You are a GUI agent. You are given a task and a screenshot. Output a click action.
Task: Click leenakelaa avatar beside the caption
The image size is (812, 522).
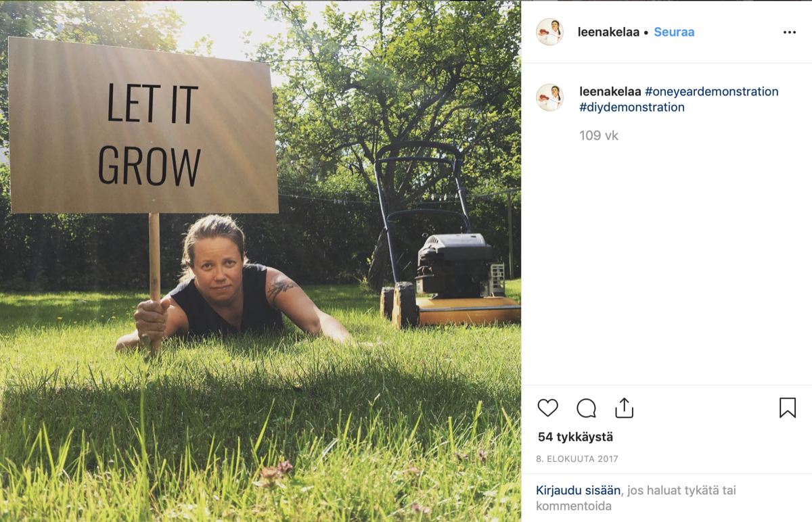549,97
